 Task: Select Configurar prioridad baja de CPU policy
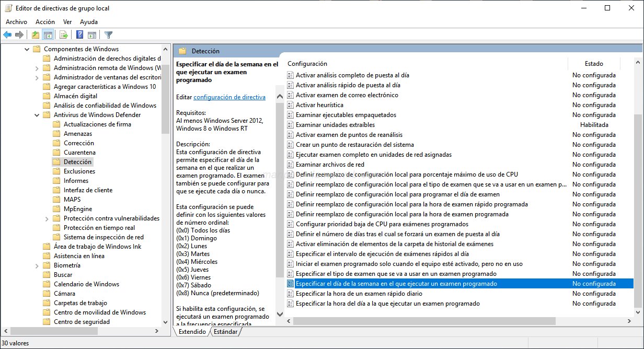pos(382,224)
